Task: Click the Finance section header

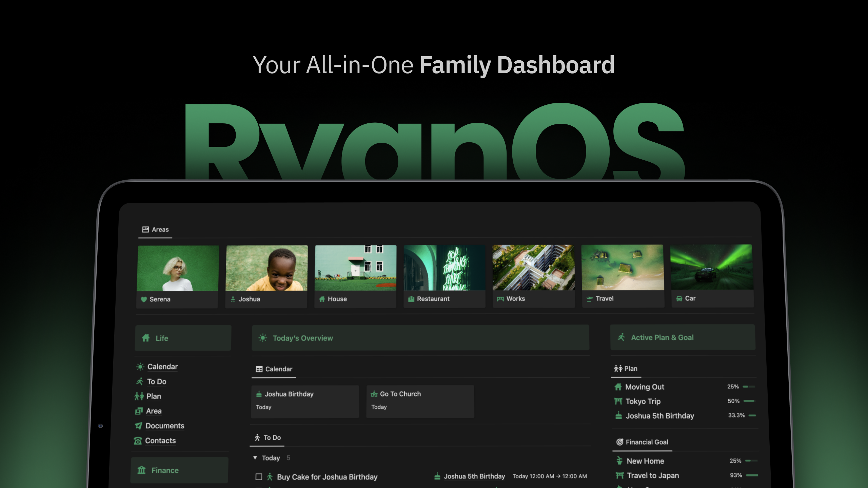Action: click(179, 470)
